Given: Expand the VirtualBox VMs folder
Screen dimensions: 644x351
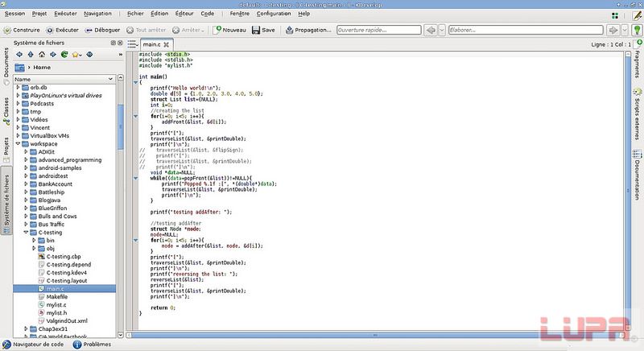Looking at the screenshot, I should pos(18,136).
